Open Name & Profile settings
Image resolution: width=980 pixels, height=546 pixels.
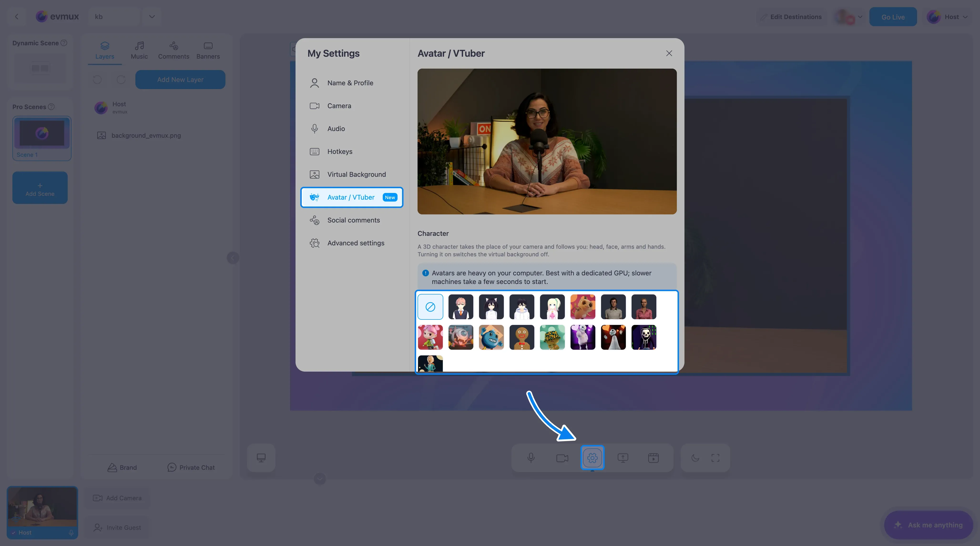tap(352, 83)
